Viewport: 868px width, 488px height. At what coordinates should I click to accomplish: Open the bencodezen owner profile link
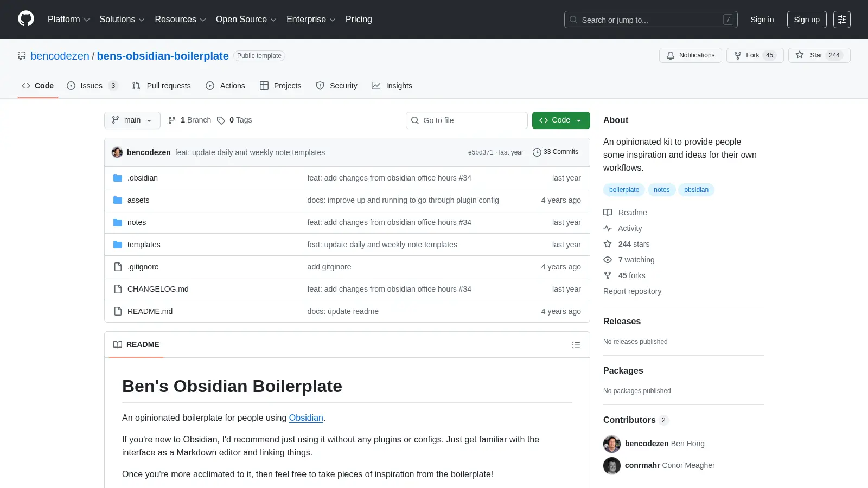pos(60,56)
